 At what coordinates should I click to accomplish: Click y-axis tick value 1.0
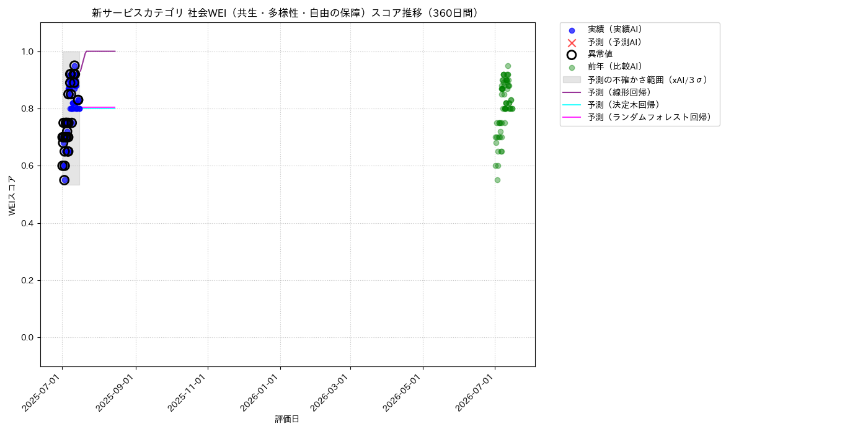click(28, 51)
